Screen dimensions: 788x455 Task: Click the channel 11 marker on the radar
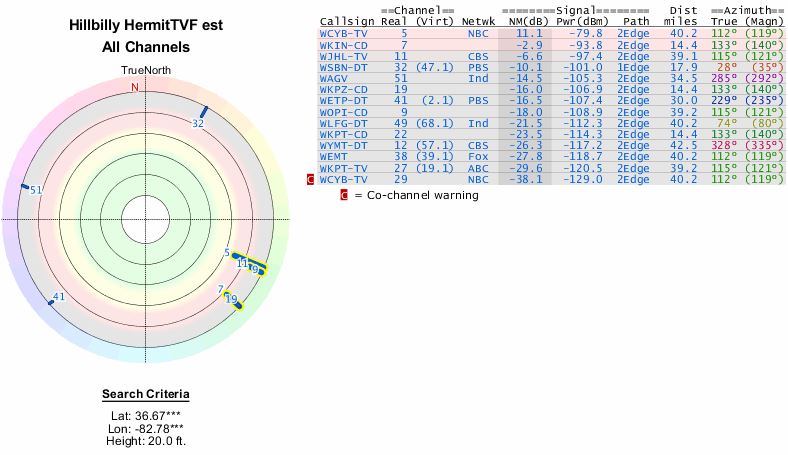tap(242, 262)
